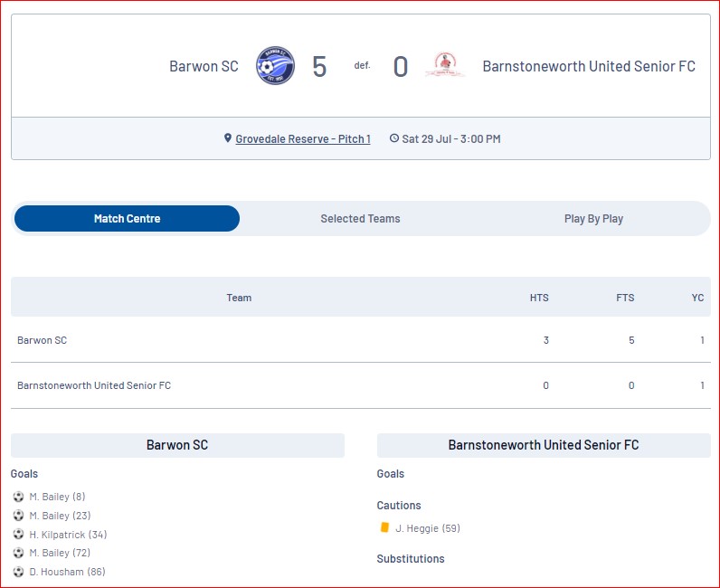Click the HTS column header
720x588 pixels.
pos(539,298)
